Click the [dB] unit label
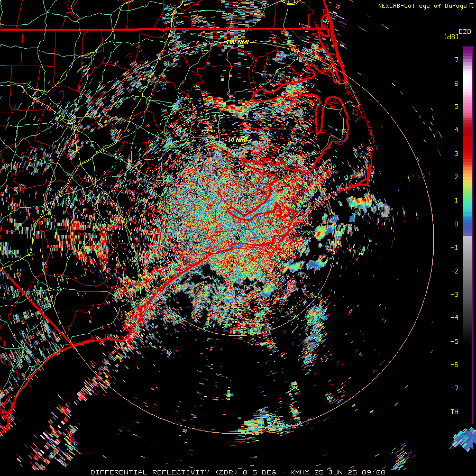Image resolution: width=476 pixels, height=476 pixels. tap(451, 36)
